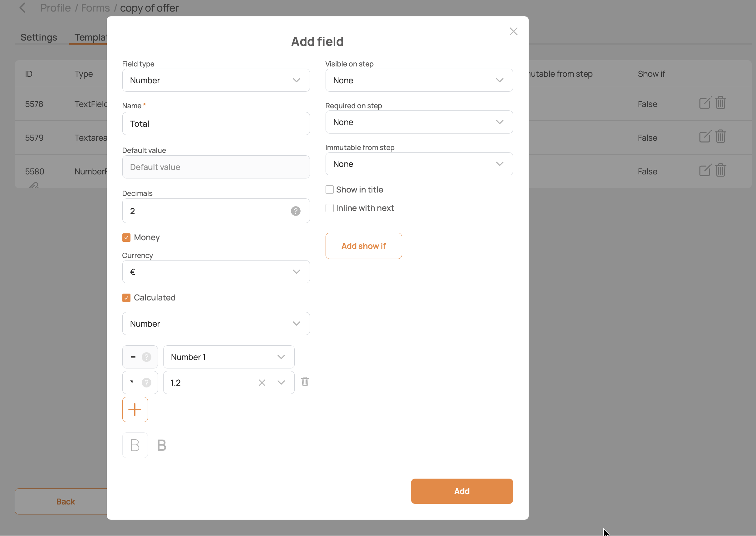Open Forms from the breadcrumb

pyautogui.click(x=95, y=7)
